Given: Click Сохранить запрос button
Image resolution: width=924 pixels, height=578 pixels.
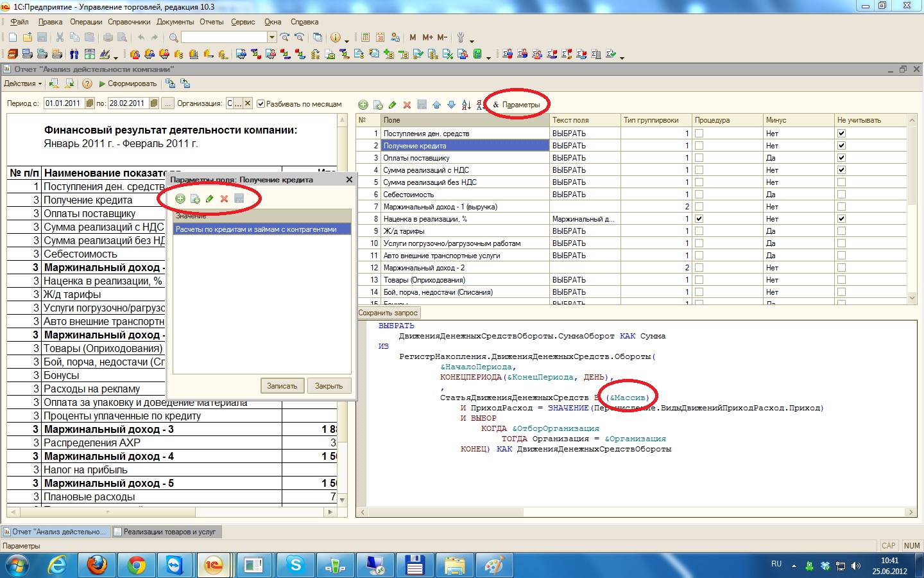Looking at the screenshot, I should 388,313.
